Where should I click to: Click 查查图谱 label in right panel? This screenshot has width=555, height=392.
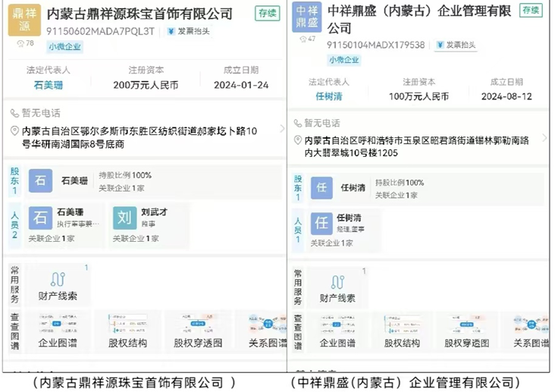click(298, 332)
